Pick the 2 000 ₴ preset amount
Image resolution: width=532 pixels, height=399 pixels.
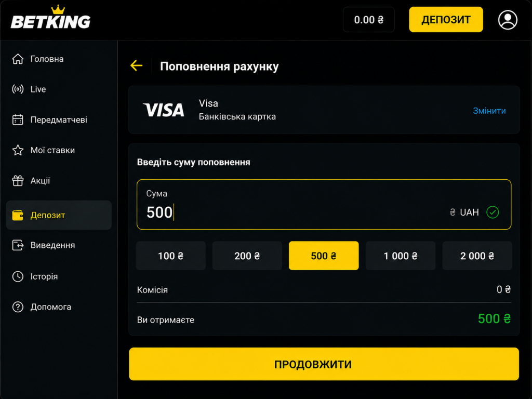point(477,256)
